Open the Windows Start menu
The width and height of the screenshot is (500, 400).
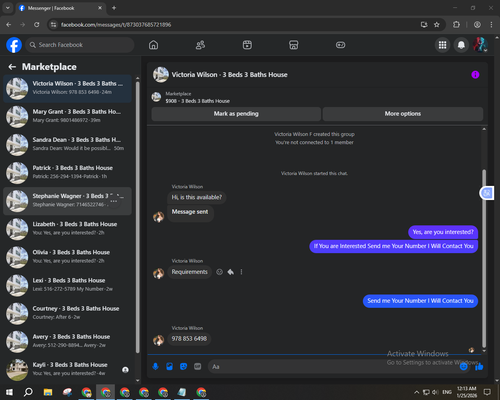(9, 392)
